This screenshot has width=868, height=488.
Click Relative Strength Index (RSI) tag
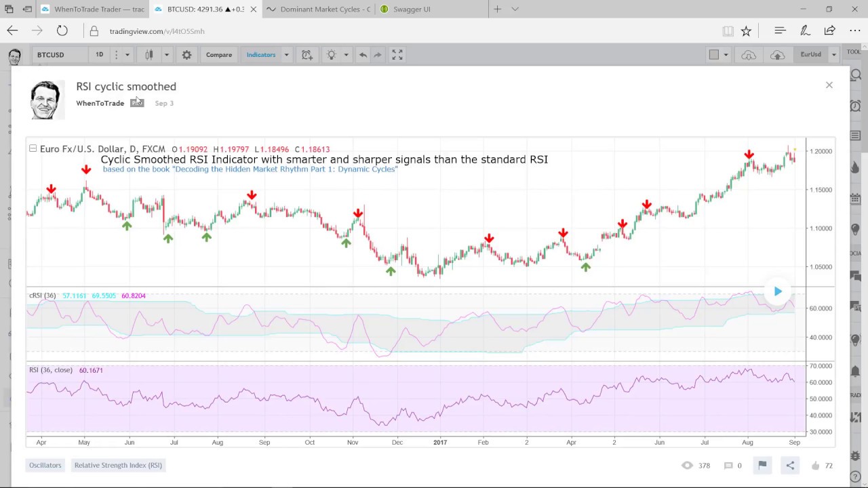point(118,465)
